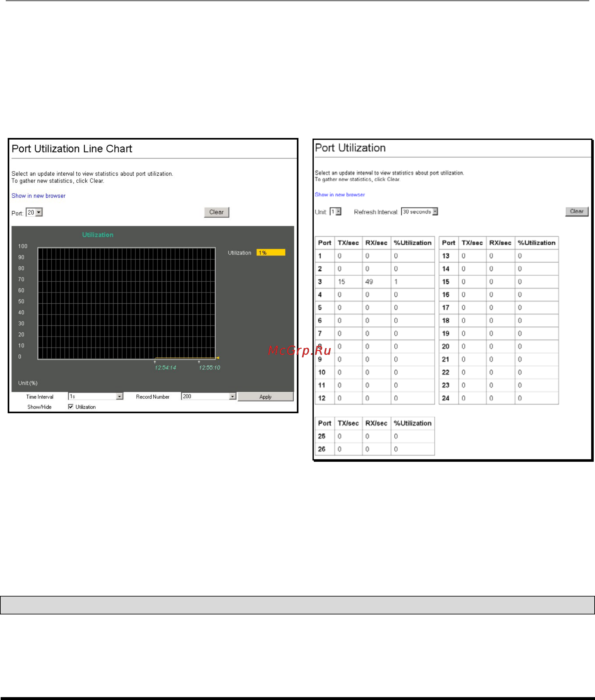Click Clear button in Port Utilization panel
The height and width of the screenshot is (700, 595).
(x=577, y=211)
